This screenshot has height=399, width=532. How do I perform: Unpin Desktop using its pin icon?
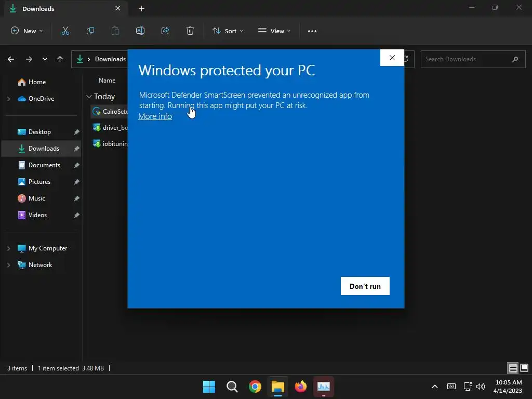pos(77,132)
